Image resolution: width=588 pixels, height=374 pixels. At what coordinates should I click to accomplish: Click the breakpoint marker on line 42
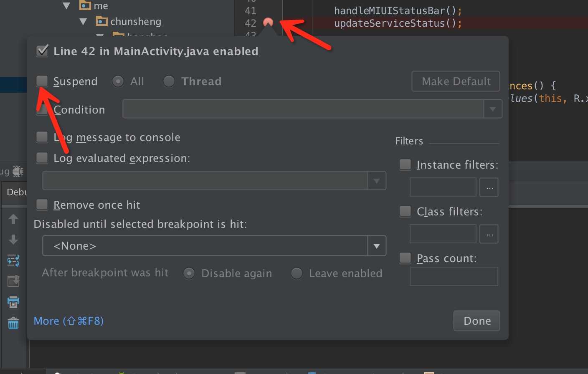(x=268, y=23)
